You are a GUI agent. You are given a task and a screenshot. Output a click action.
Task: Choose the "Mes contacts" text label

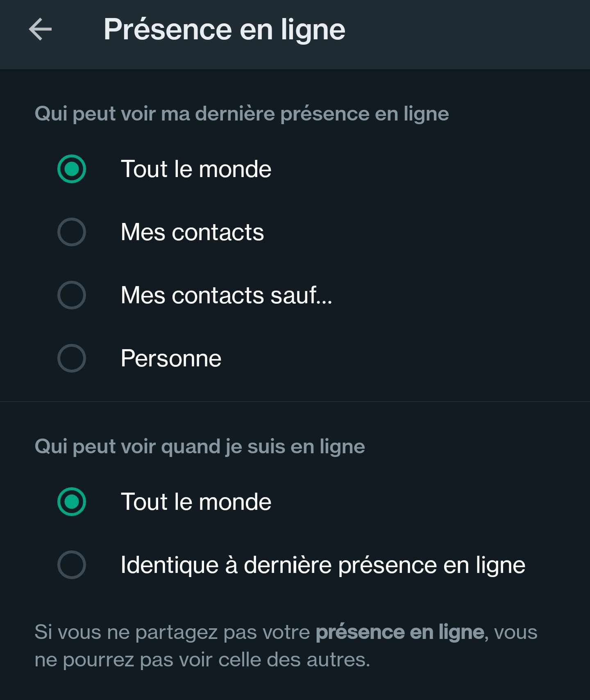click(192, 232)
